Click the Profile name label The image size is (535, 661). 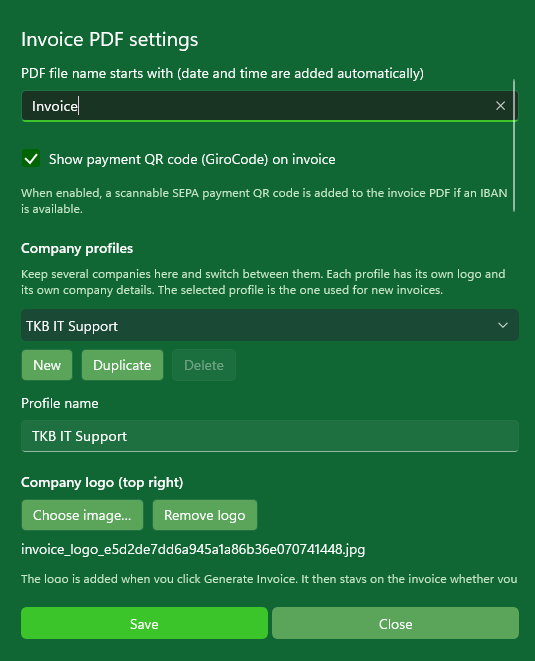coord(59,403)
